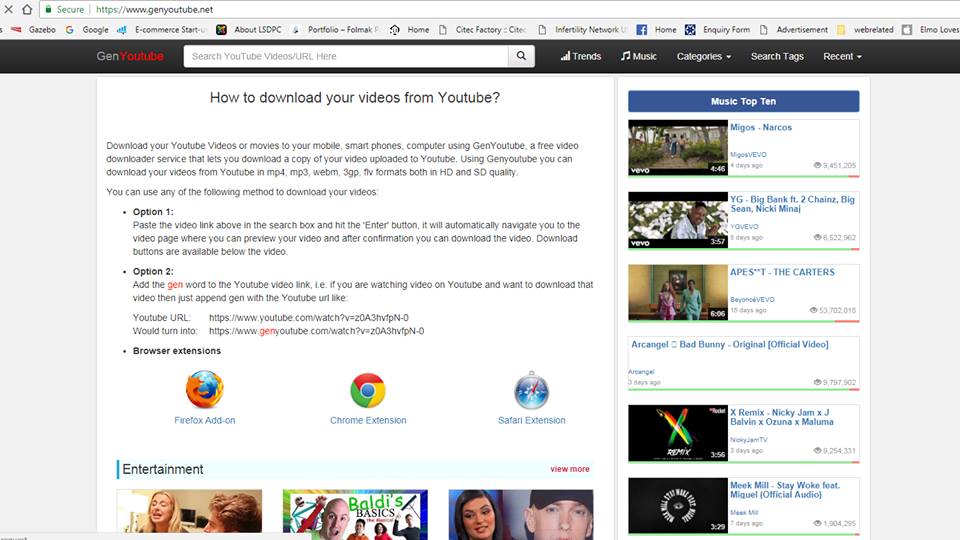Click the search YouTube videos input field
The image size is (960, 540).
coord(345,56)
